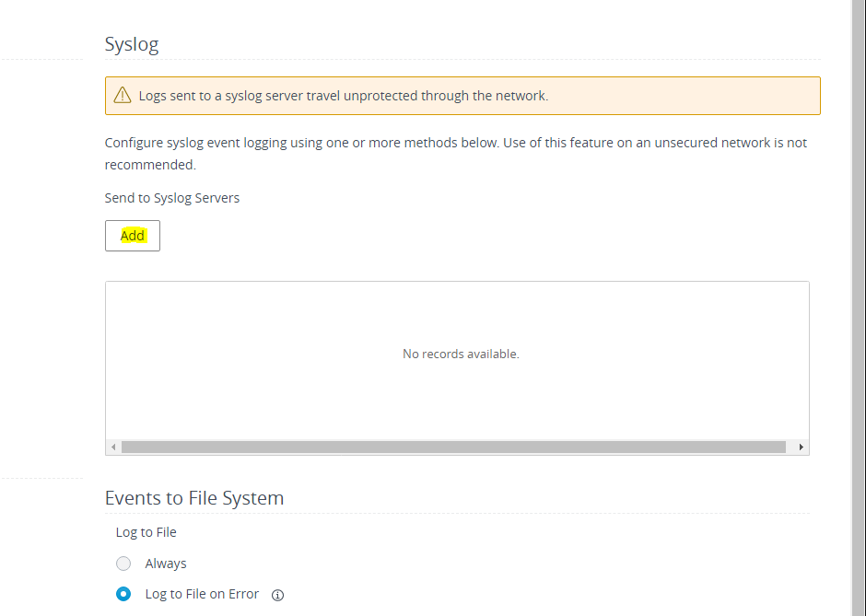The image size is (866, 616).
Task: Click the page's vertical scrollbar on the right
Action: click(859, 308)
